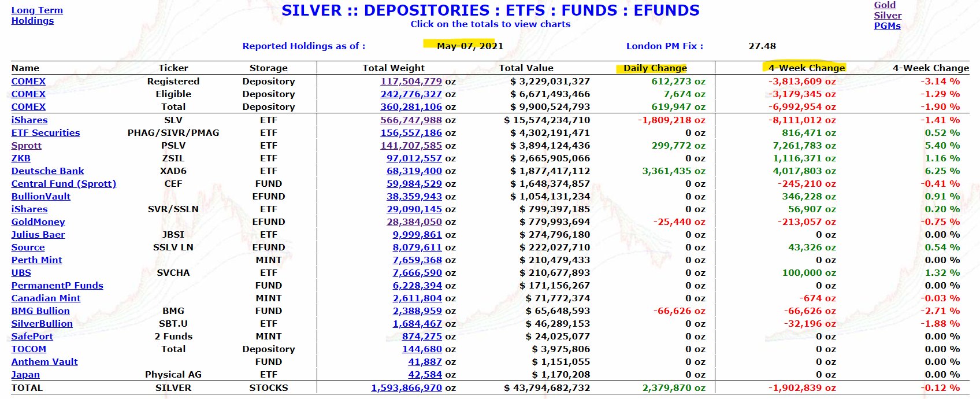Viewport: 980px width, 399px height.
Task: Open the SilverBullion link
Action: click(42, 324)
